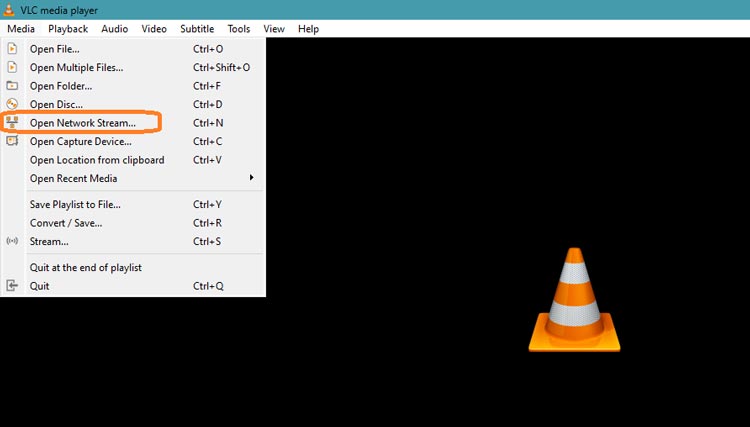Select Open Disc... menu entry
This screenshot has width=750, height=427.
point(133,104)
